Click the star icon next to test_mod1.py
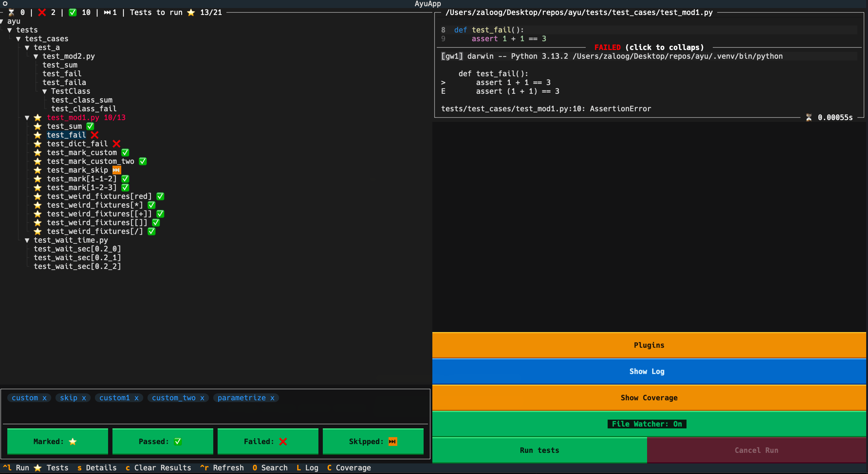Image resolution: width=868 pixels, height=474 pixels. tap(38, 117)
